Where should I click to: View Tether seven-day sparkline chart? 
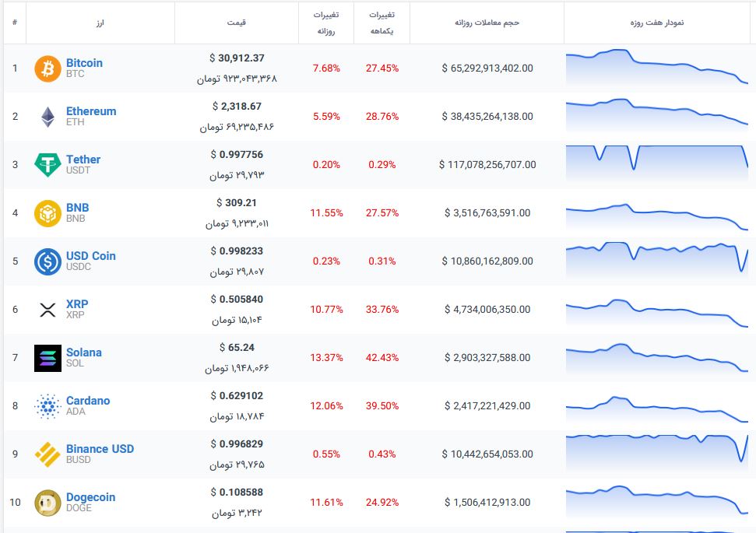click(657, 165)
